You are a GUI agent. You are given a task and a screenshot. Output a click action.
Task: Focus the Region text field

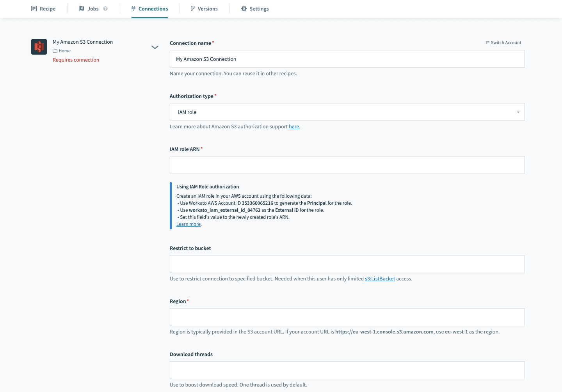click(x=347, y=317)
